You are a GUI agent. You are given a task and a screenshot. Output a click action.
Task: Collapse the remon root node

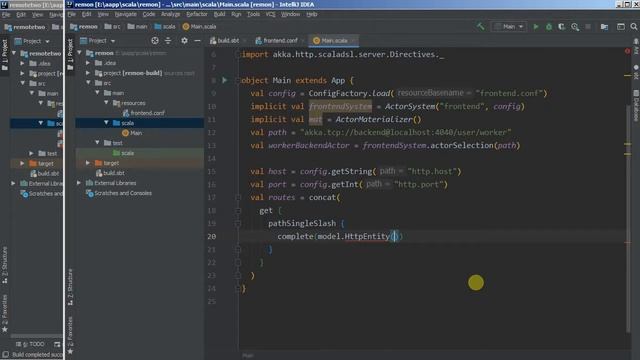coord(80,53)
